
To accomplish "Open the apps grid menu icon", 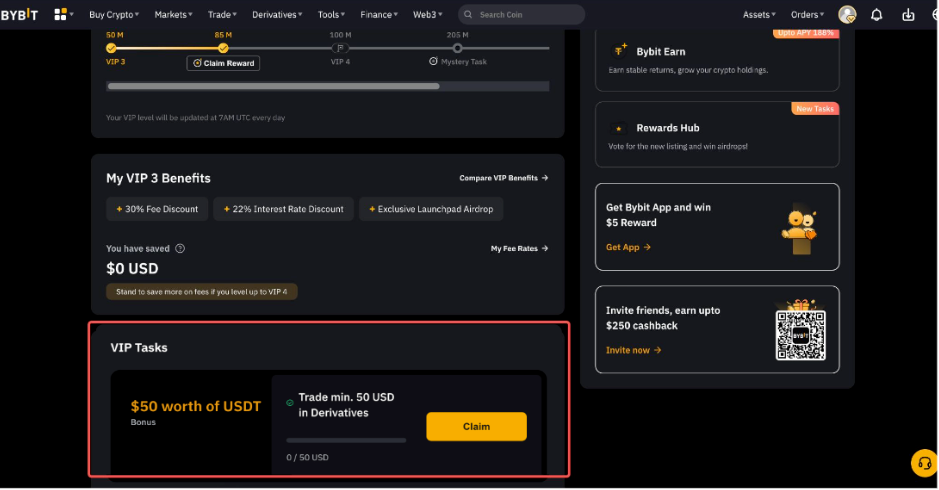I will (x=62, y=15).
